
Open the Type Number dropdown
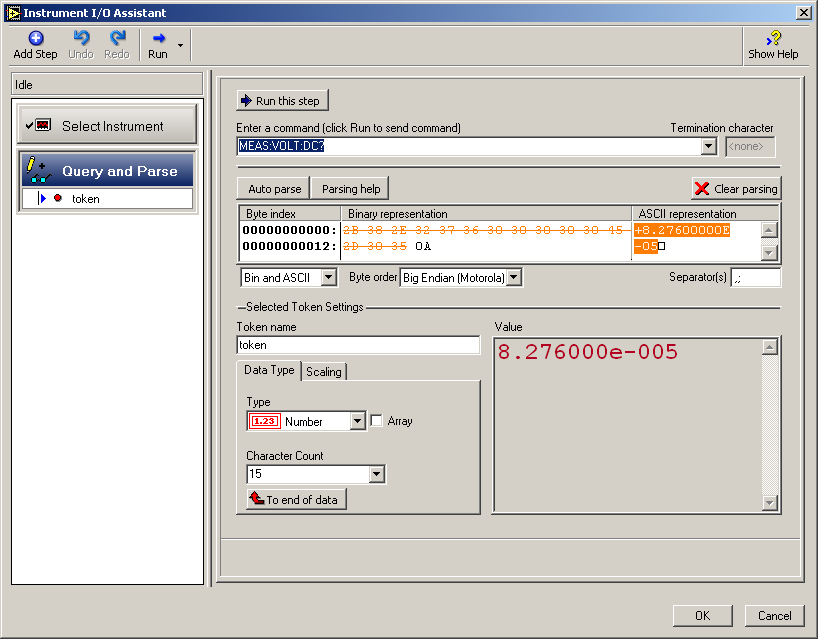[357, 421]
